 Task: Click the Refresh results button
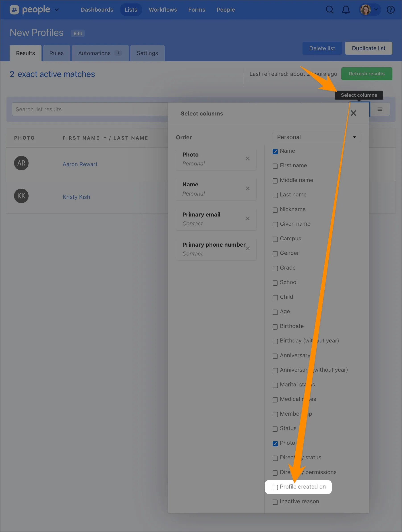pyautogui.click(x=366, y=74)
